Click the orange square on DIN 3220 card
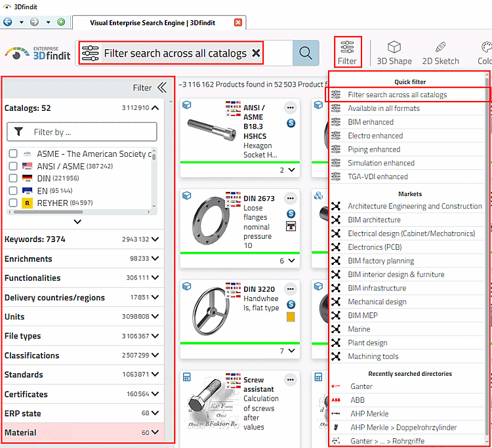 pos(291,317)
